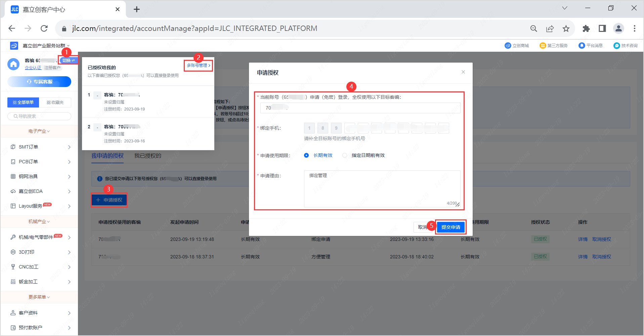Click the home icon beside customer number
The image size is (644, 336).
point(13,64)
